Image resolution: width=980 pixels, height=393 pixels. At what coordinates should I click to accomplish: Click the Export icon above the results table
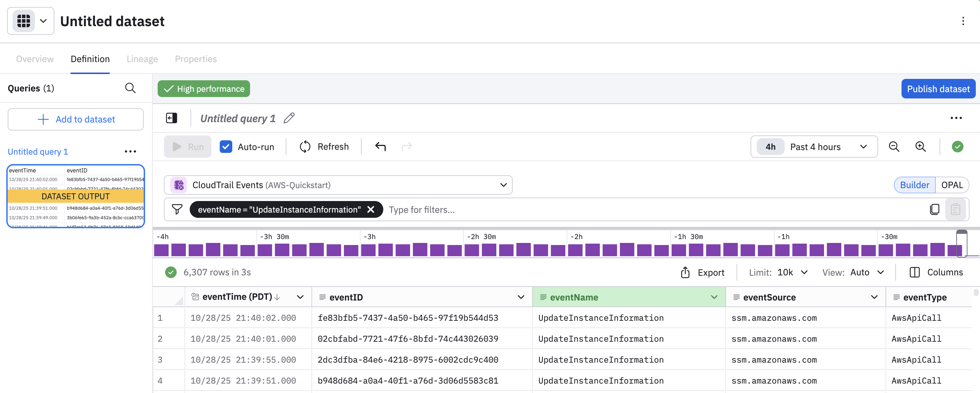(x=686, y=272)
